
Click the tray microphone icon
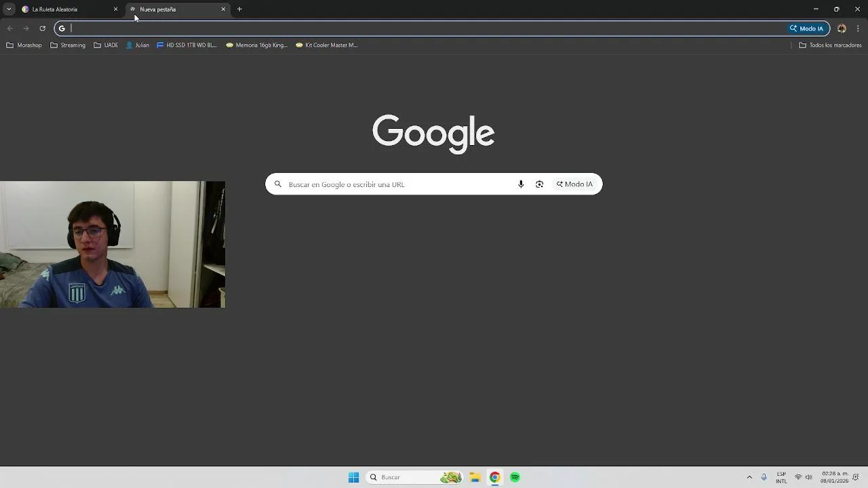764,477
